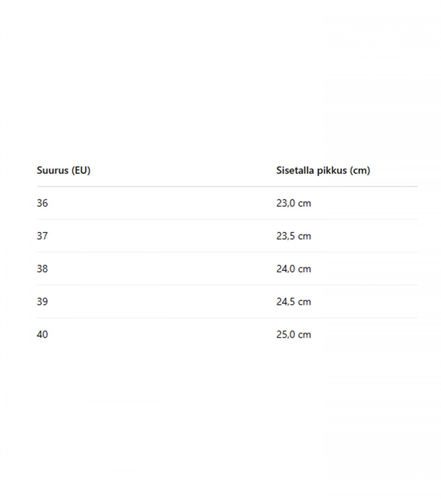Screen dimensions: 441x504
Task: Click the cm unit beside 25,0
Action: (x=304, y=335)
